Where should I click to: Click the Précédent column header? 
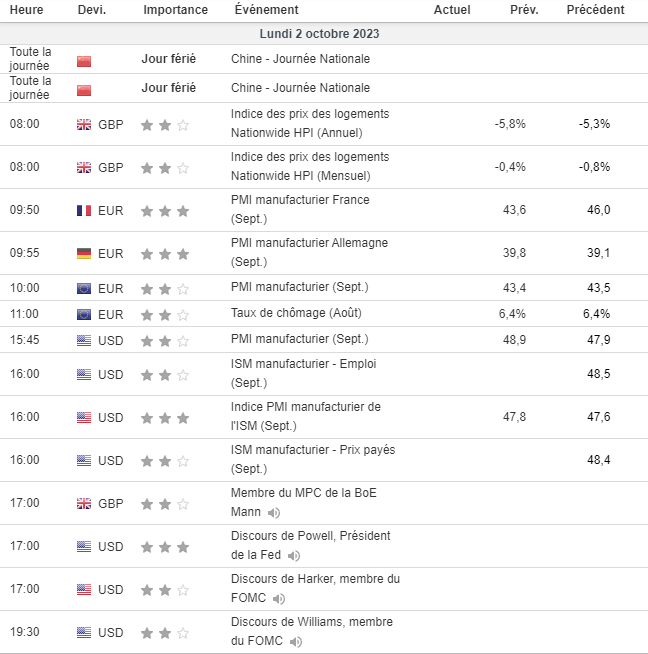(595, 10)
